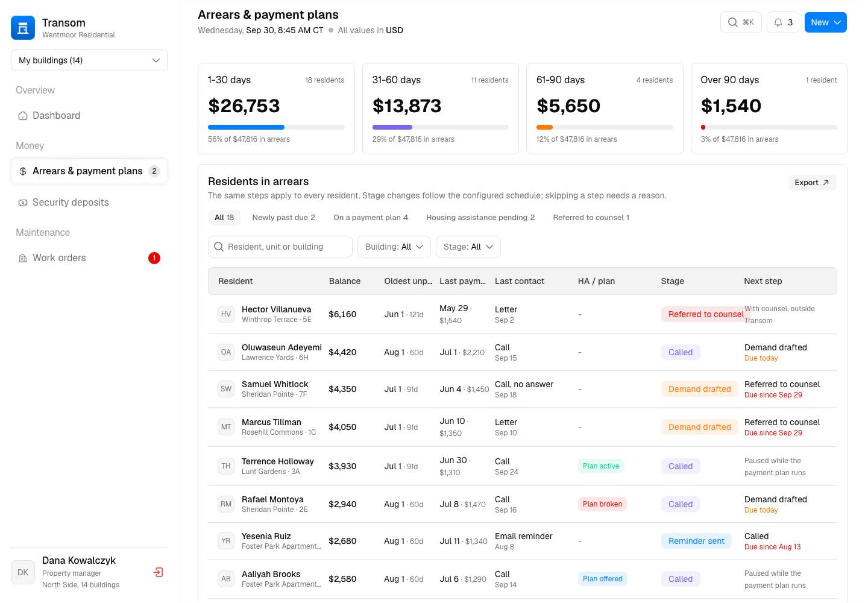This screenshot has height=603, width=868.
Task: Open search with the magnifier icon button
Action: pyautogui.click(x=741, y=22)
